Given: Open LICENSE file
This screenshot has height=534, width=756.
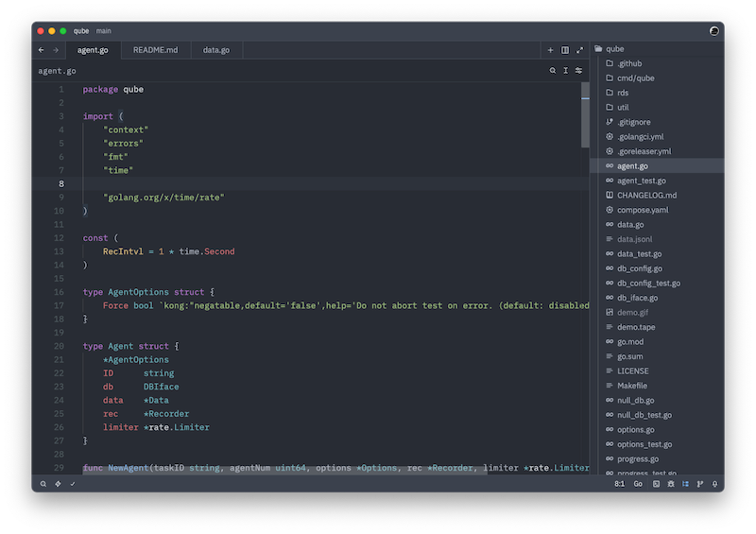Looking at the screenshot, I should coord(657,370).
